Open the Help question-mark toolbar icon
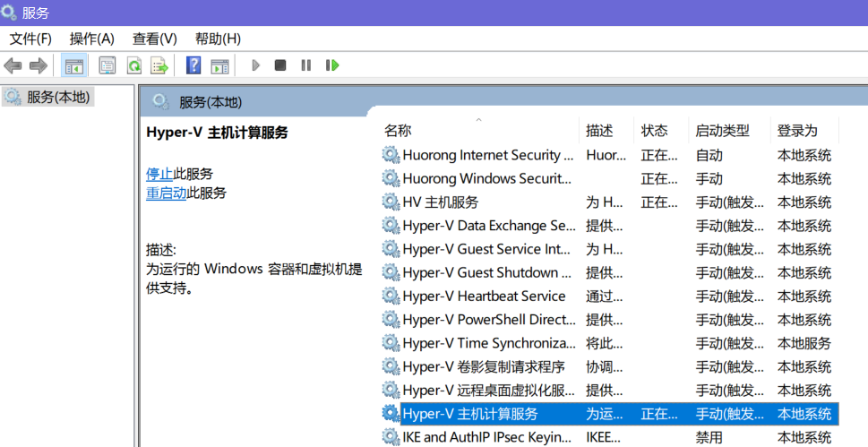Screen dimensions: 868x447 [x=193, y=65]
